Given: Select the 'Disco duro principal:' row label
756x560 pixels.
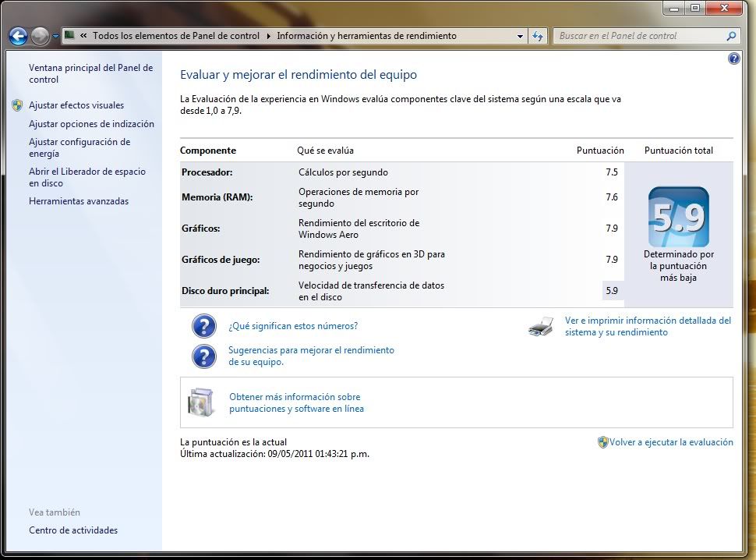Looking at the screenshot, I should 225,291.
